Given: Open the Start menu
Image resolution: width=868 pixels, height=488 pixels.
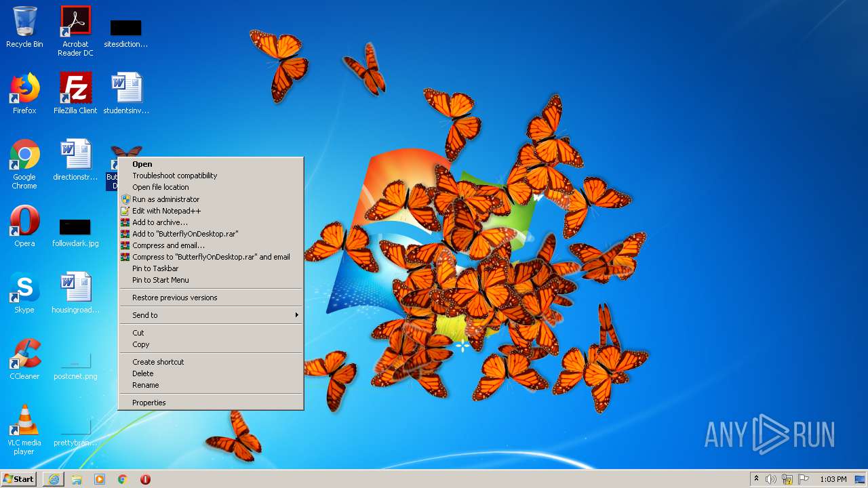Looking at the screenshot, I should coord(19,479).
